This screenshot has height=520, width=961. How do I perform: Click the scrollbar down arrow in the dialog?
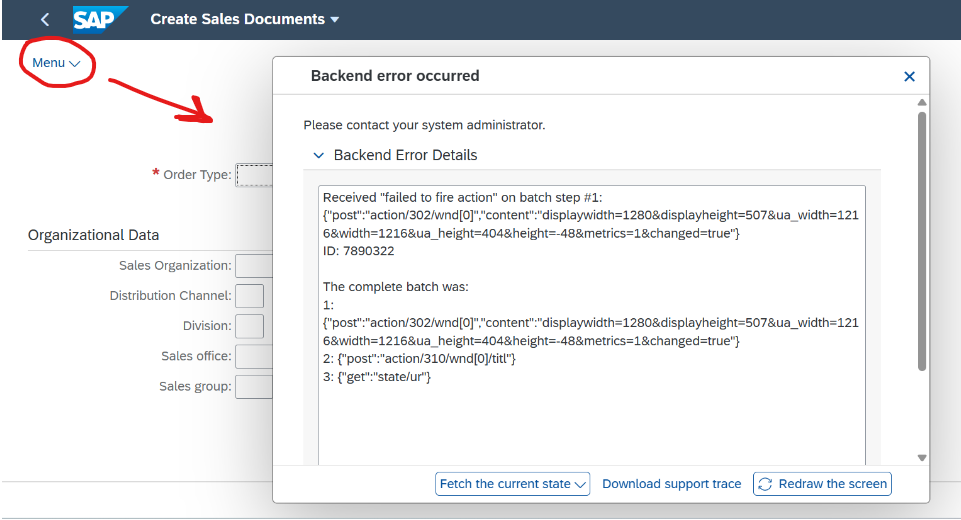pos(922,457)
